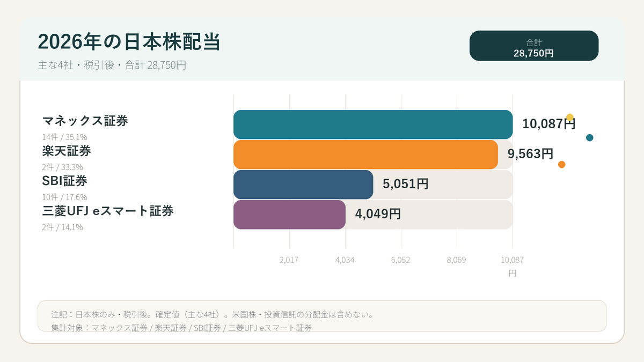The height and width of the screenshot is (362, 644).
Task: Click the subtitle 主な4社・税引後・合計 28,750円
Action: [112, 66]
